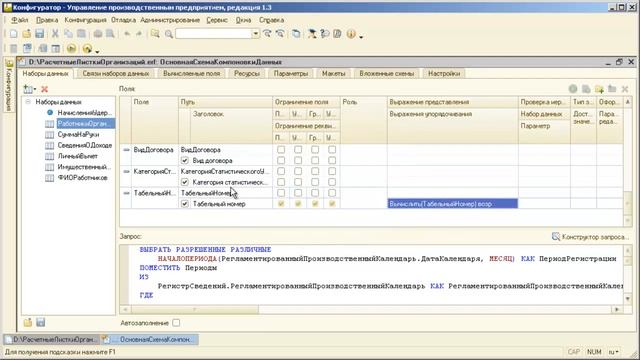Collapse the Наборы данных tree root
This screenshot has height=360, width=640.
pos(28,102)
